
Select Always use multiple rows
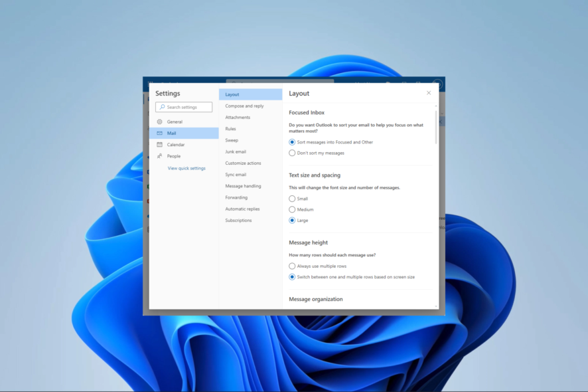pyautogui.click(x=292, y=266)
